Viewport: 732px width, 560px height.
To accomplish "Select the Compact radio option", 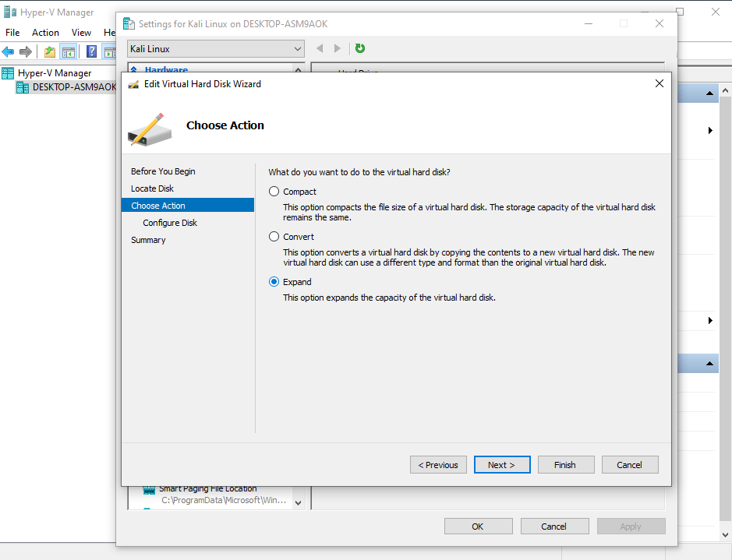I will click(x=274, y=192).
